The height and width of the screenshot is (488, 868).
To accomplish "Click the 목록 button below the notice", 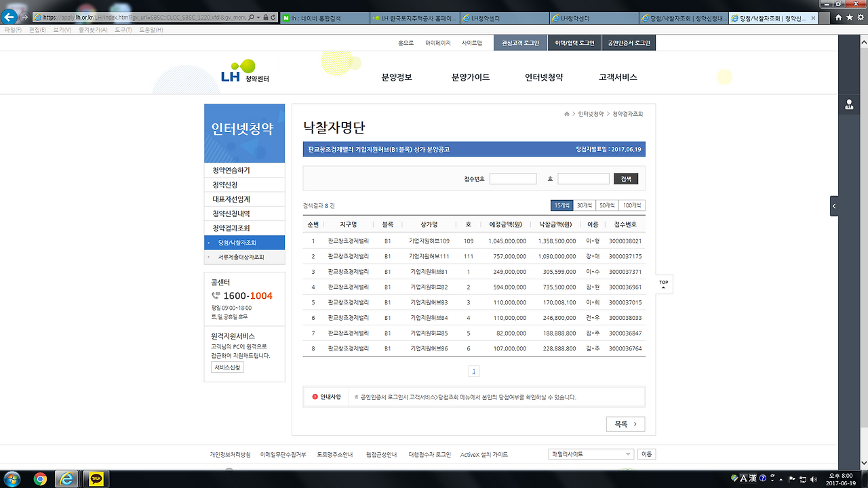I will tap(624, 424).
